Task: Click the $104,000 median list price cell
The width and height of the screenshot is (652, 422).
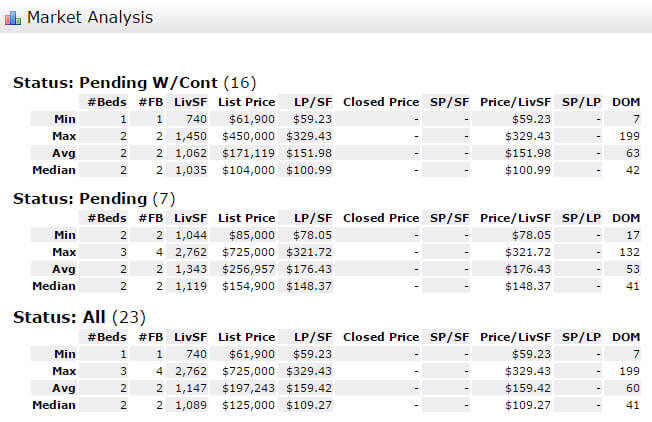Action: pos(248,170)
